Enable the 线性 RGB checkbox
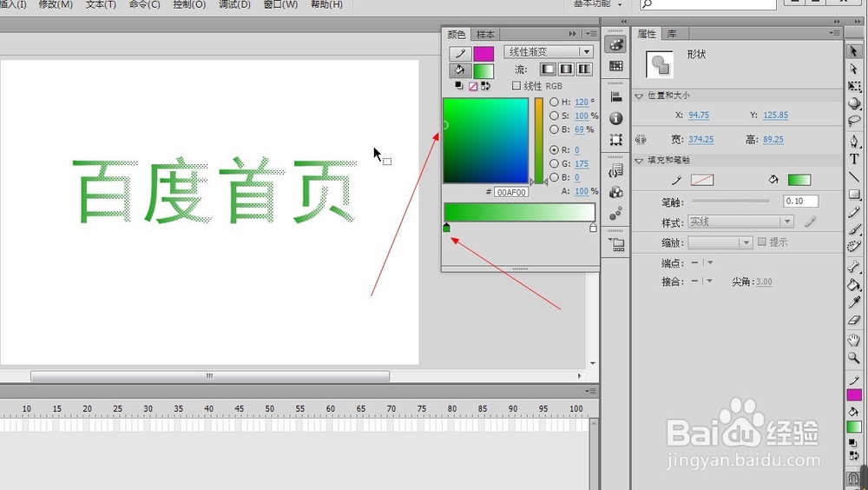 pos(516,85)
